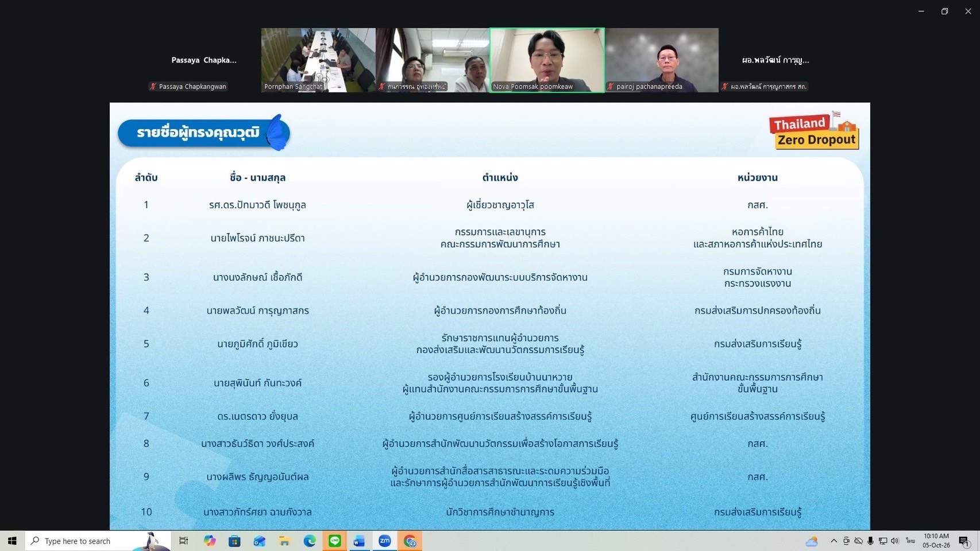
Task: Switch to Zoom app in taskbar
Action: pos(385,541)
